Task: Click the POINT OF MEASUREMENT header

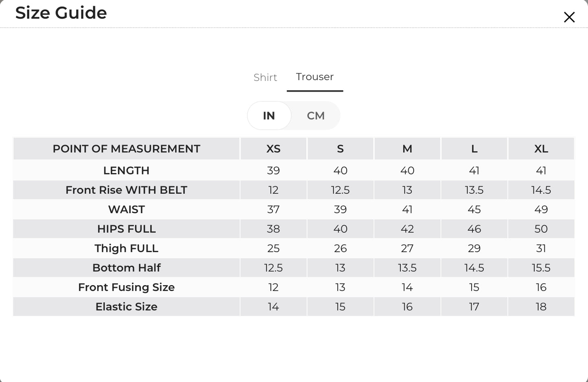Action: coord(127,149)
